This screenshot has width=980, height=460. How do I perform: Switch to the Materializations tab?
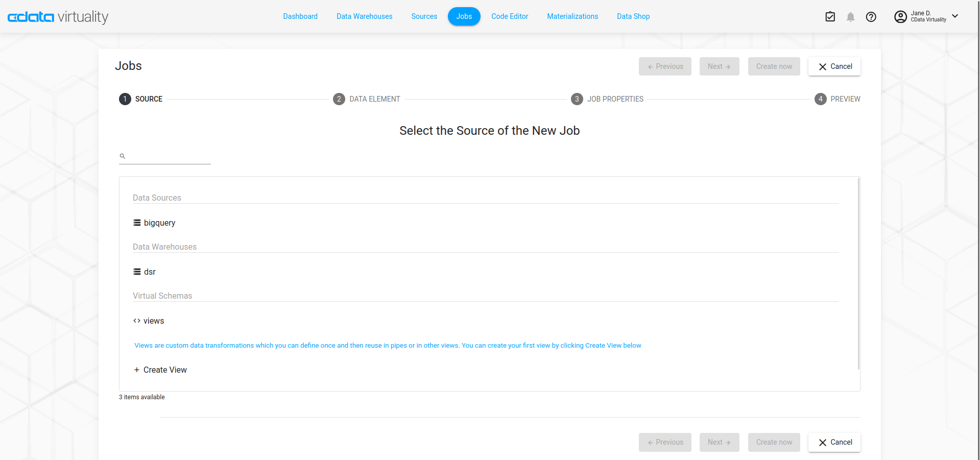(572, 16)
